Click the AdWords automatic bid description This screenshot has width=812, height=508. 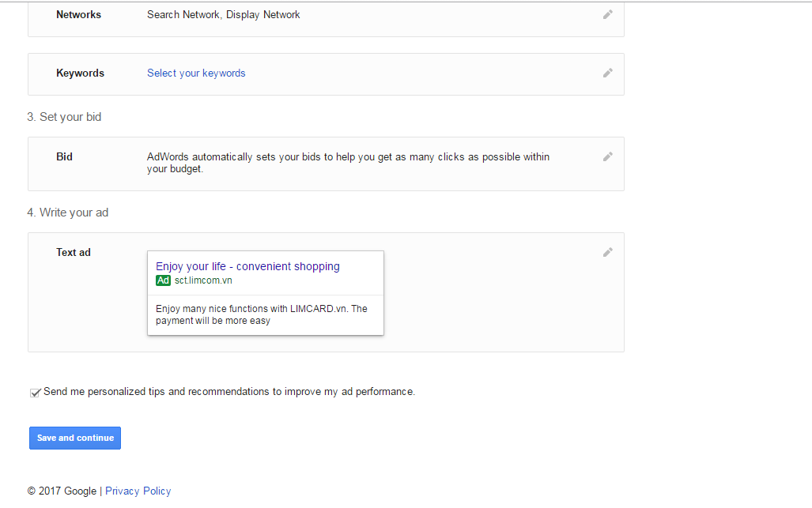(348, 162)
